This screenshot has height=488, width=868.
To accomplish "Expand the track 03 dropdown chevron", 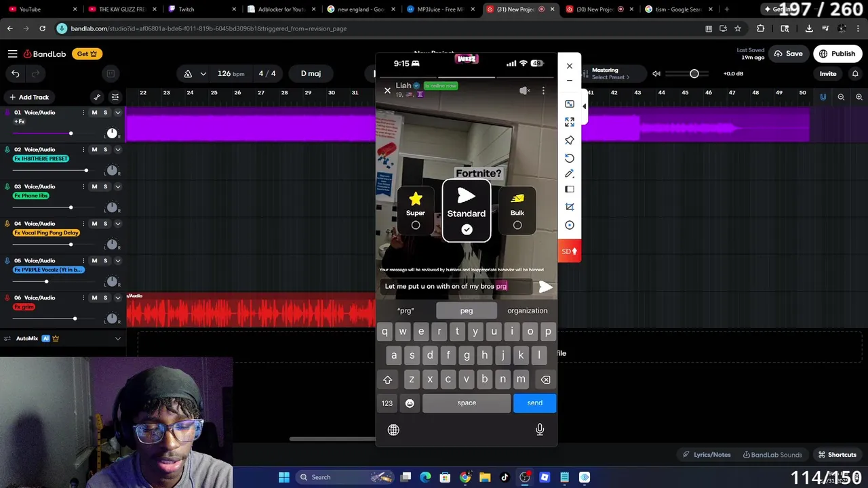I will coord(117,186).
